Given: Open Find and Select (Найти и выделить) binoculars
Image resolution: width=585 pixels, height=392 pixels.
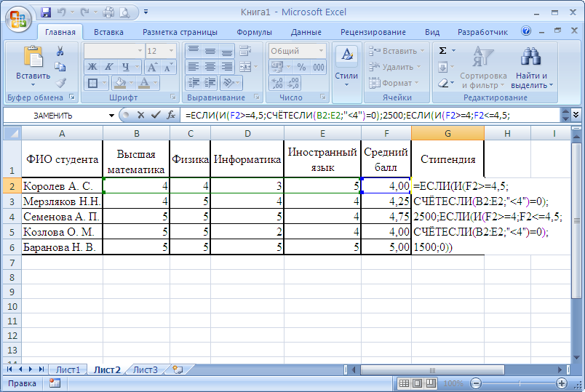Looking at the screenshot, I should tap(532, 68).
